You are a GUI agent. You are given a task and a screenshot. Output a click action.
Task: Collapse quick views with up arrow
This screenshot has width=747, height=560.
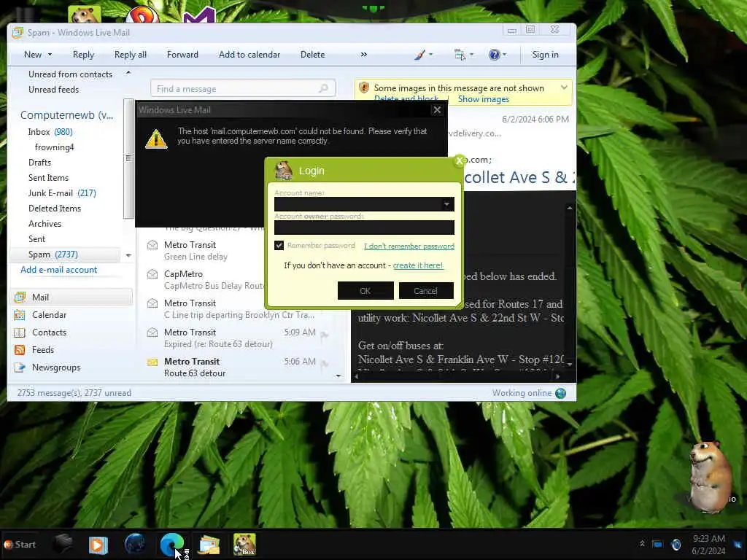[128, 73]
